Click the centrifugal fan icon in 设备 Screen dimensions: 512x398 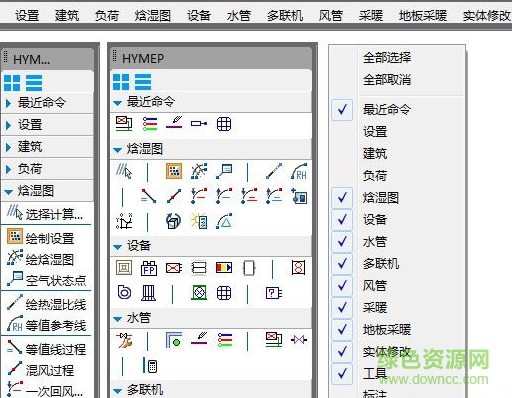tap(124, 293)
